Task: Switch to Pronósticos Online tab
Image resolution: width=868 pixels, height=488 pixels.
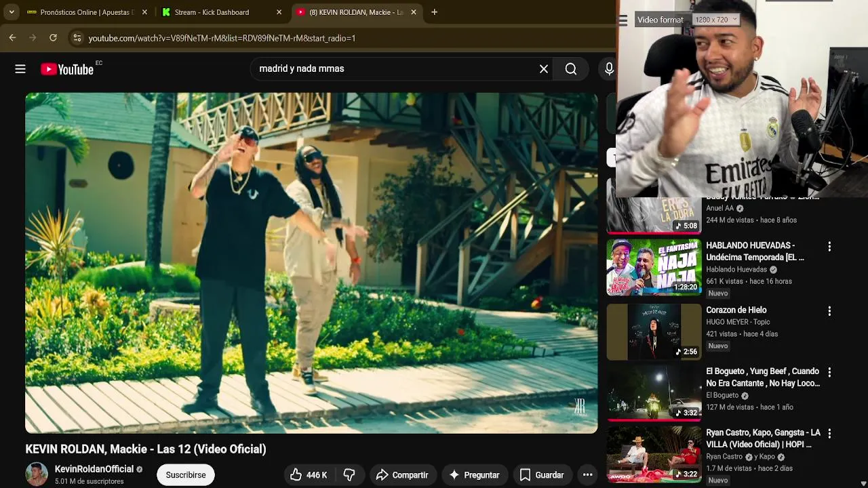Action: (x=87, y=12)
